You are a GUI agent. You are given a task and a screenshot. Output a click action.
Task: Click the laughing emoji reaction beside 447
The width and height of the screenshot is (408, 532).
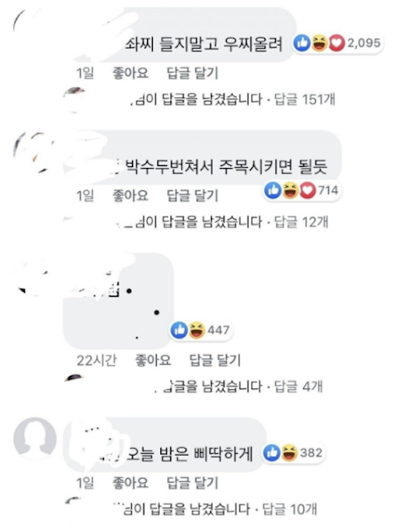pyautogui.click(x=197, y=330)
